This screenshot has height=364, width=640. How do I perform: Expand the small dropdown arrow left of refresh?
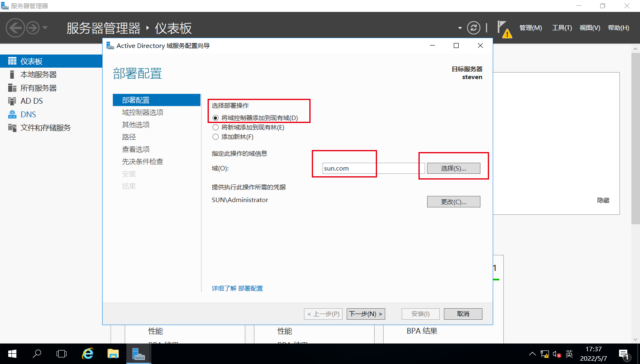coord(460,28)
